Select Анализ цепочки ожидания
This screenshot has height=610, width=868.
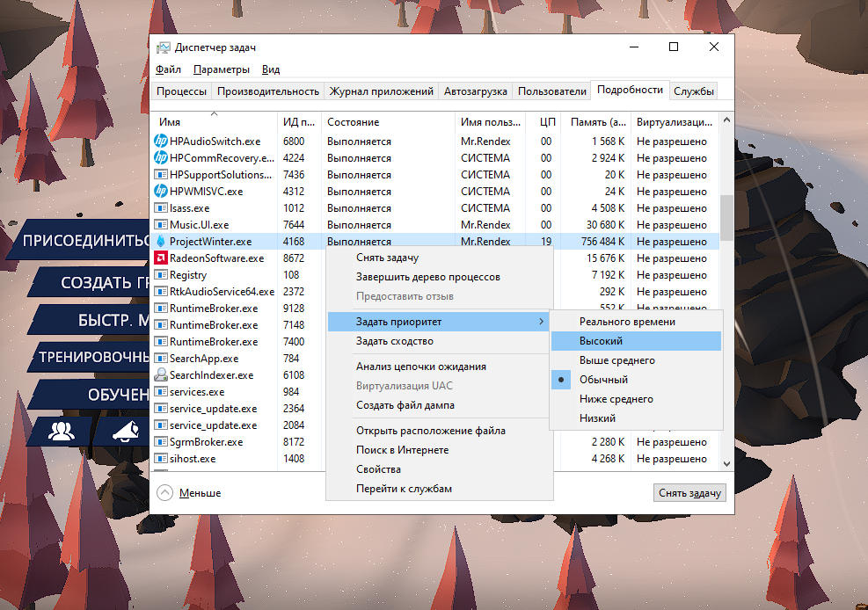click(440, 367)
